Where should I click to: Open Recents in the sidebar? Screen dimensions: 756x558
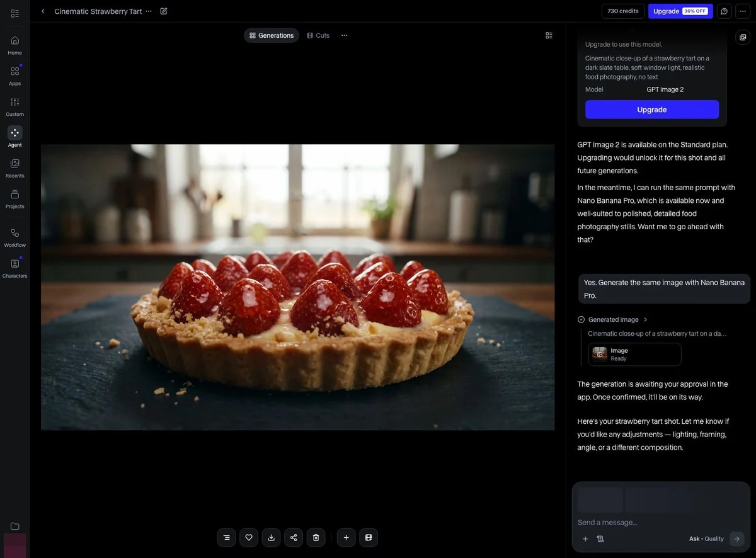[x=14, y=168]
